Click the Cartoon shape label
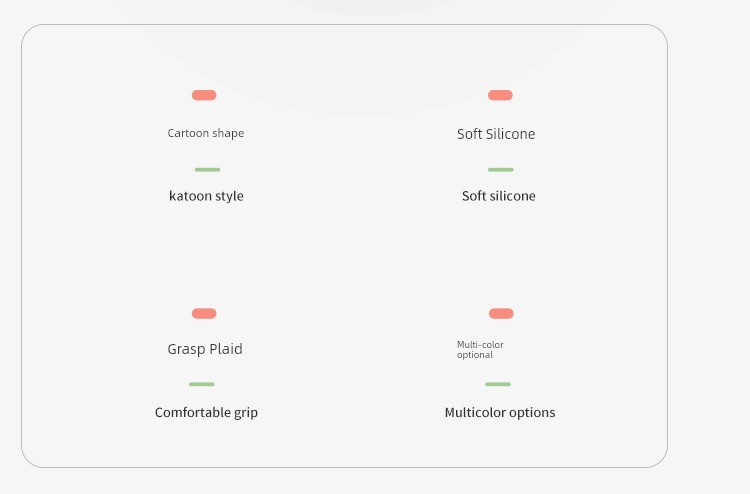750x494 pixels. [x=206, y=133]
